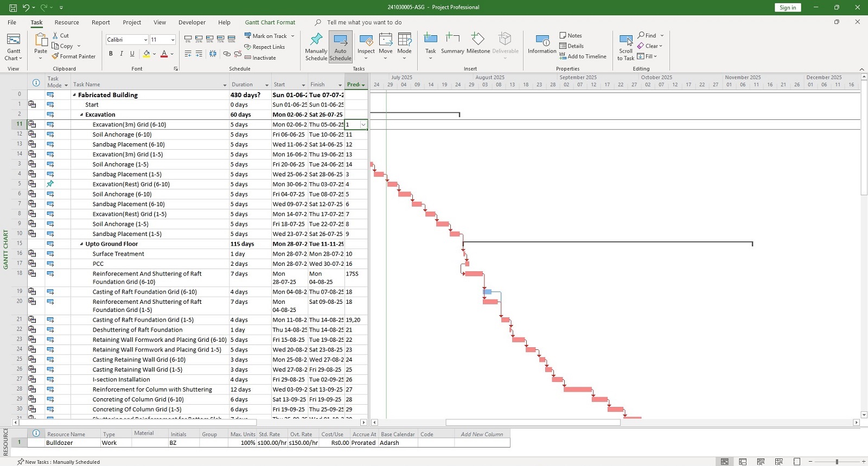Switch to Task Usage view in status bar

tap(743, 462)
